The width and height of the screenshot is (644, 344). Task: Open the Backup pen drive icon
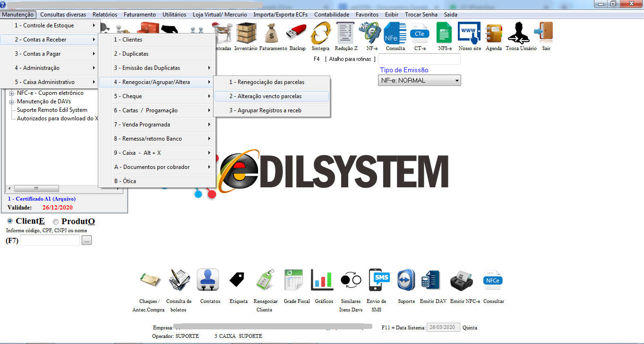coord(298,34)
